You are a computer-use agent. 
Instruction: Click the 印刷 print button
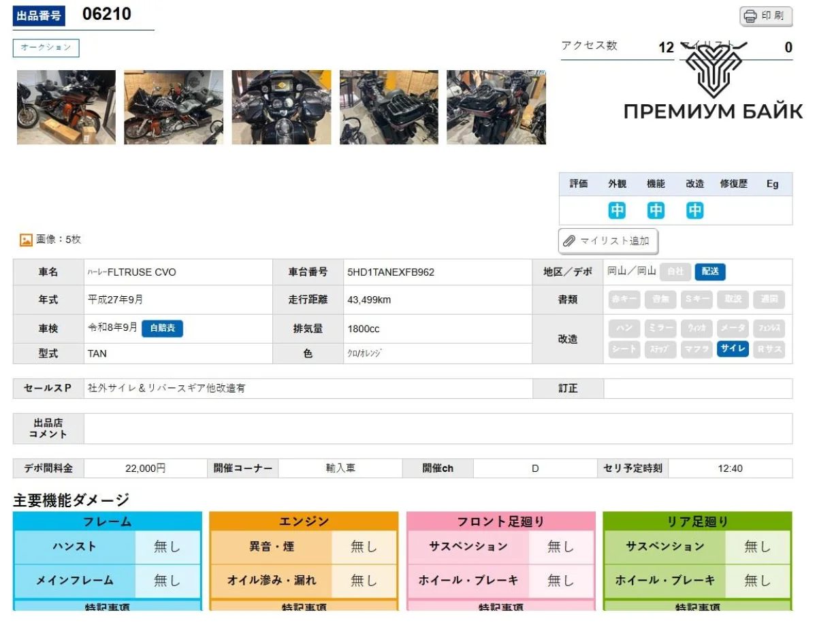click(x=766, y=16)
